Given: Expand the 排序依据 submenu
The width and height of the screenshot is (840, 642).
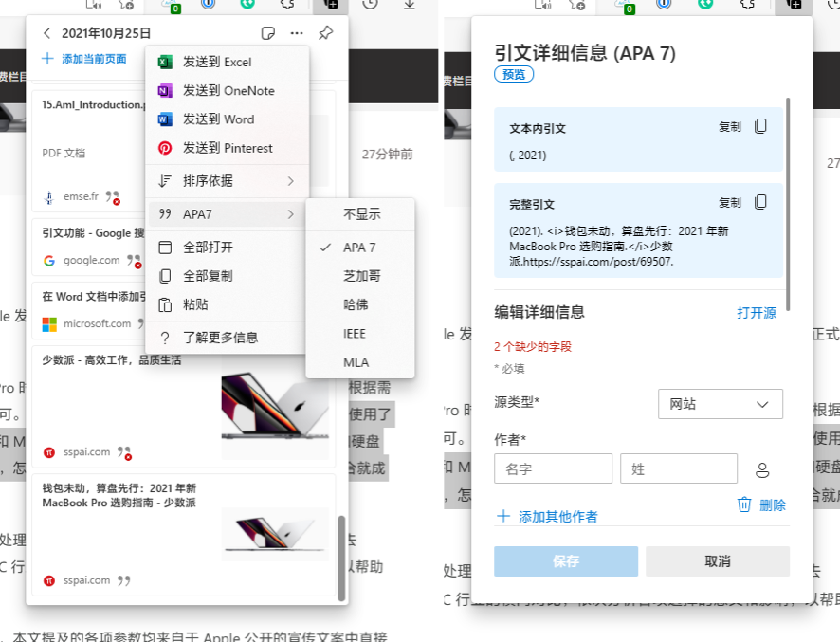Looking at the screenshot, I should pos(228,180).
